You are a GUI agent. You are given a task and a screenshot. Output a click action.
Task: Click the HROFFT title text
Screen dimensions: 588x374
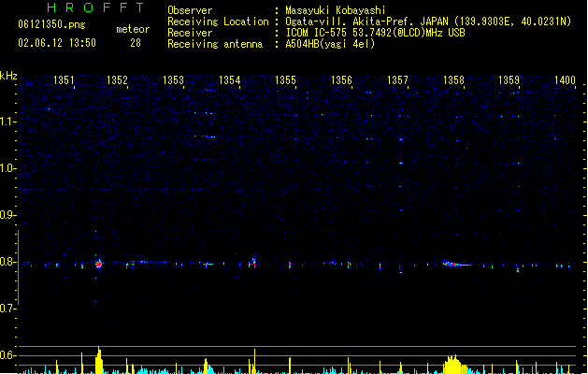pos(95,7)
